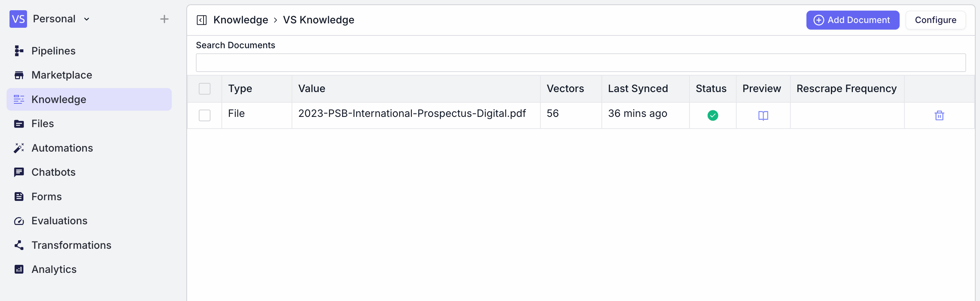This screenshot has height=301, width=980.
Task: Delete the document with trash icon
Action: (x=939, y=115)
